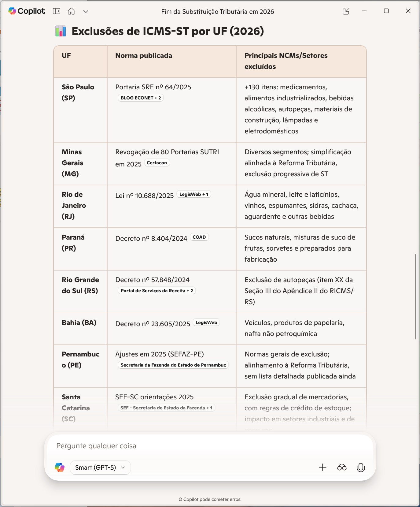Click the LegisWeb citation for Bahia decree
This screenshot has width=420, height=507.
click(x=206, y=322)
